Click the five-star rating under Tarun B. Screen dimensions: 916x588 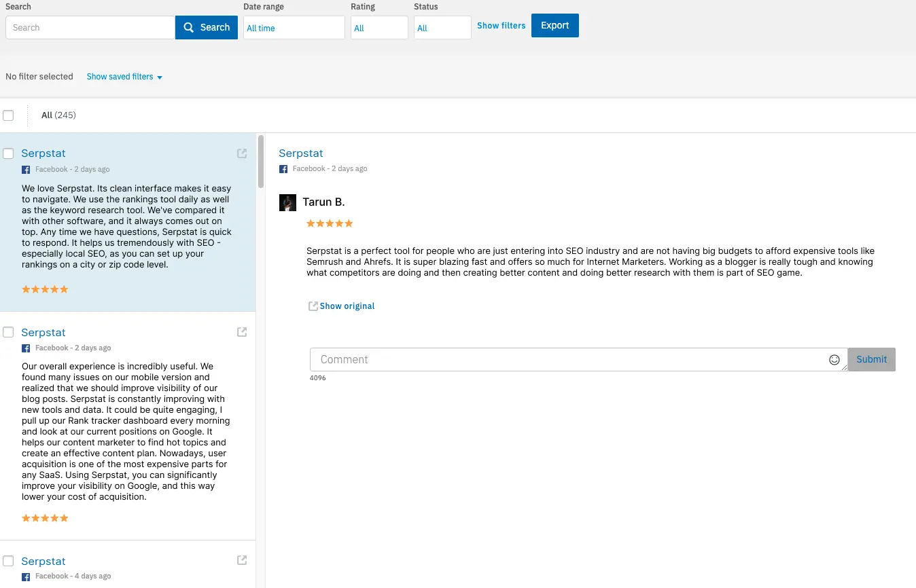(330, 223)
